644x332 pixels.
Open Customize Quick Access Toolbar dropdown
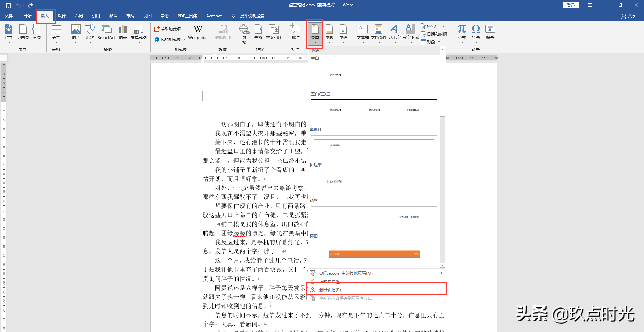pos(40,6)
